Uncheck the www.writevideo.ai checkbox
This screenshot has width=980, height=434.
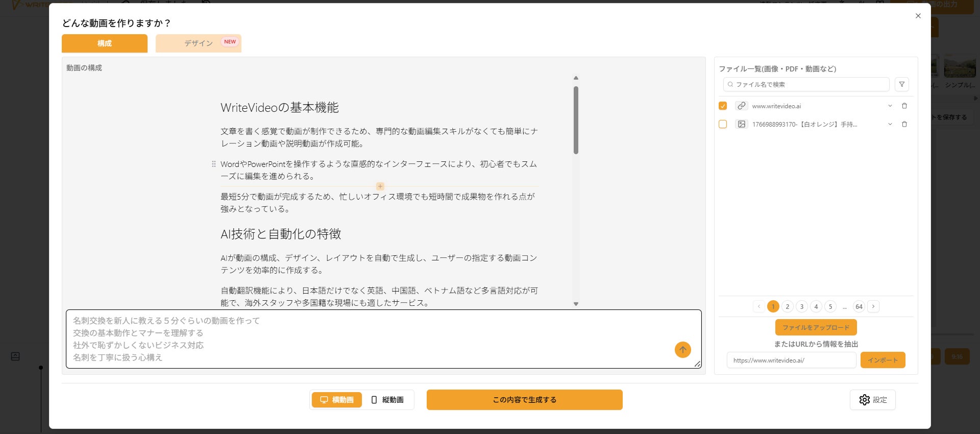[723, 106]
